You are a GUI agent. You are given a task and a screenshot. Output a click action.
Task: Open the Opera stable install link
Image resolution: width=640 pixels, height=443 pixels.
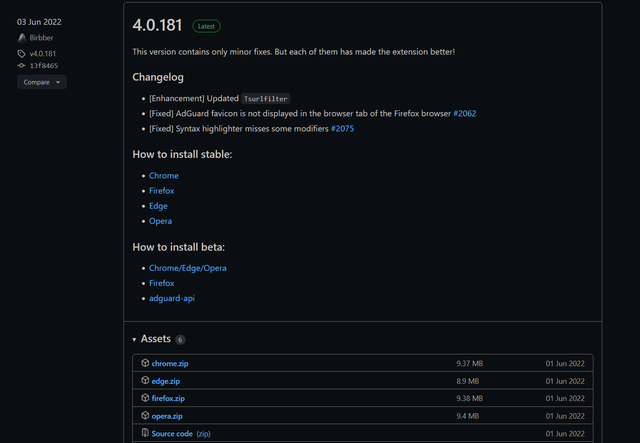[x=160, y=221]
